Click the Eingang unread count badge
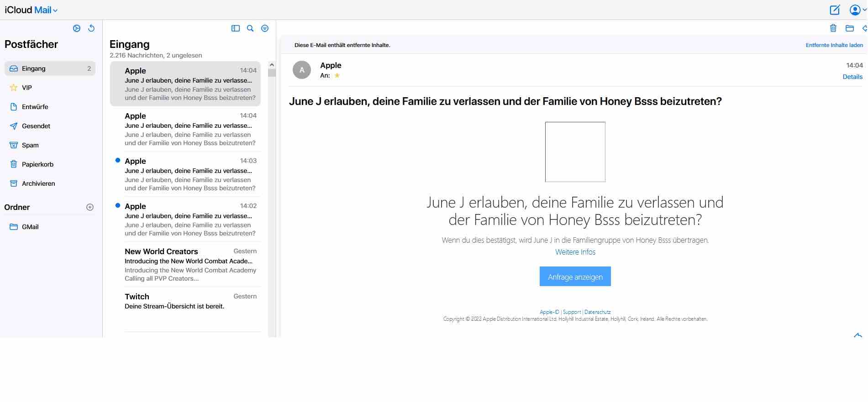 tap(89, 68)
